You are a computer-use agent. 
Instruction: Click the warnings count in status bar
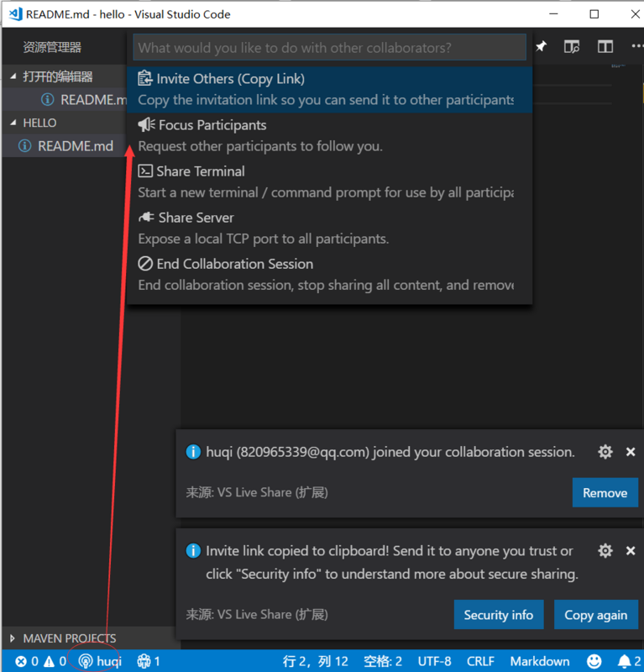(55, 661)
